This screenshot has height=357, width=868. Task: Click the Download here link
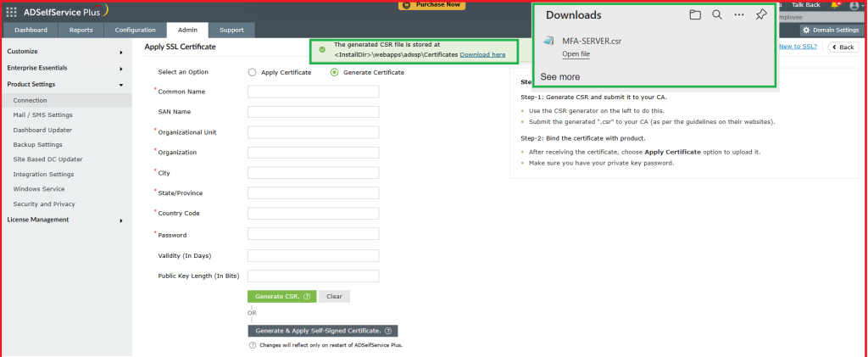pyautogui.click(x=482, y=55)
